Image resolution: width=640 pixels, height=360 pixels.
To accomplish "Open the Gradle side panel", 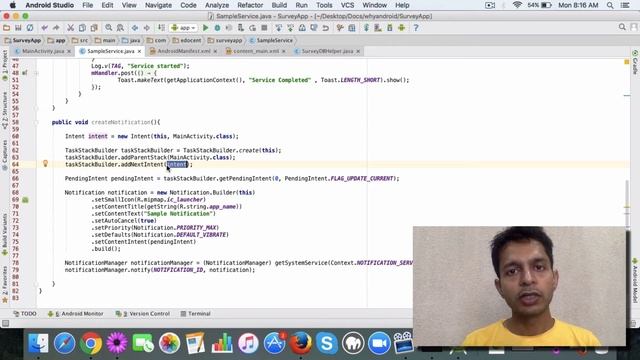I will (x=635, y=62).
